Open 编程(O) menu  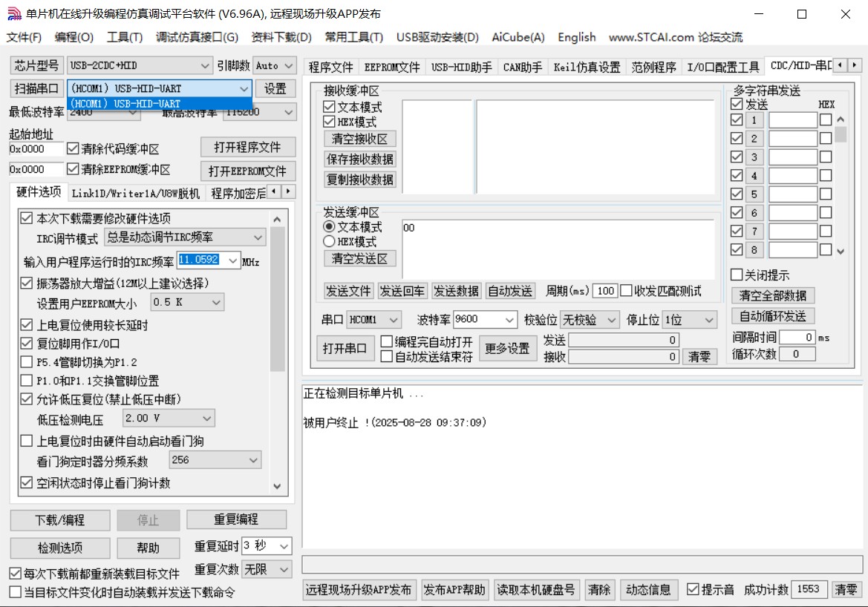coord(74,37)
